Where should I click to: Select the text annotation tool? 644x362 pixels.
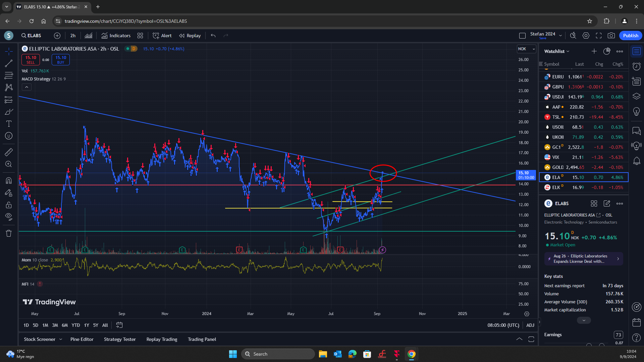(9, 124)
